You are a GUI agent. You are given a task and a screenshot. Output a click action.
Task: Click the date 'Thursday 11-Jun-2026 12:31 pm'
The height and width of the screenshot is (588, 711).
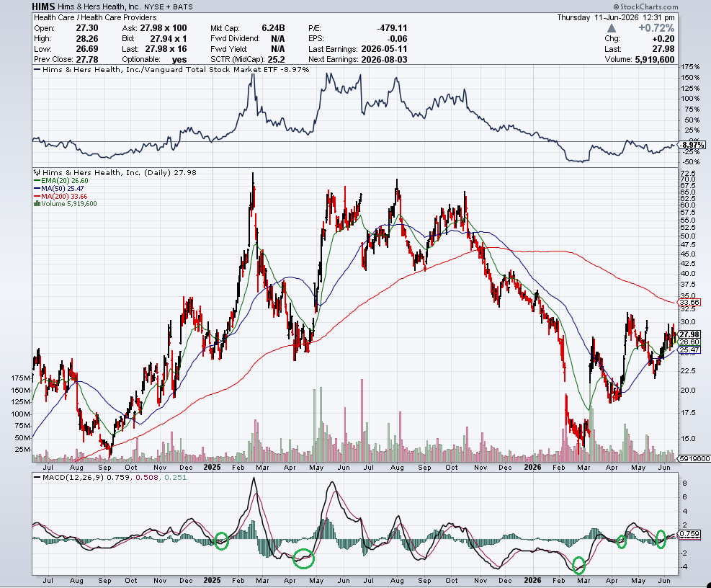(x=616, y=17)
